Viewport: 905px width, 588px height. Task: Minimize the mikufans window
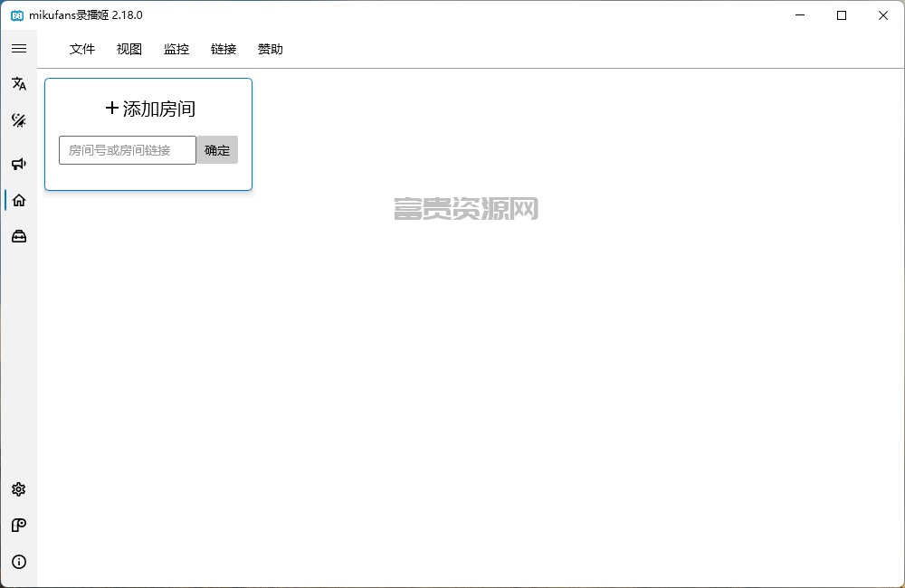point(800,15)
